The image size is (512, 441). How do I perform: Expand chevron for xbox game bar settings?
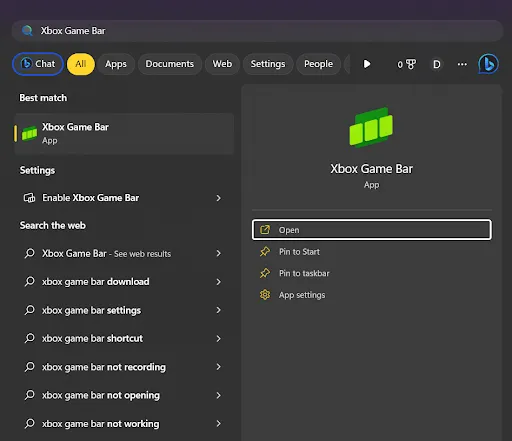click(x=218, y=310)
